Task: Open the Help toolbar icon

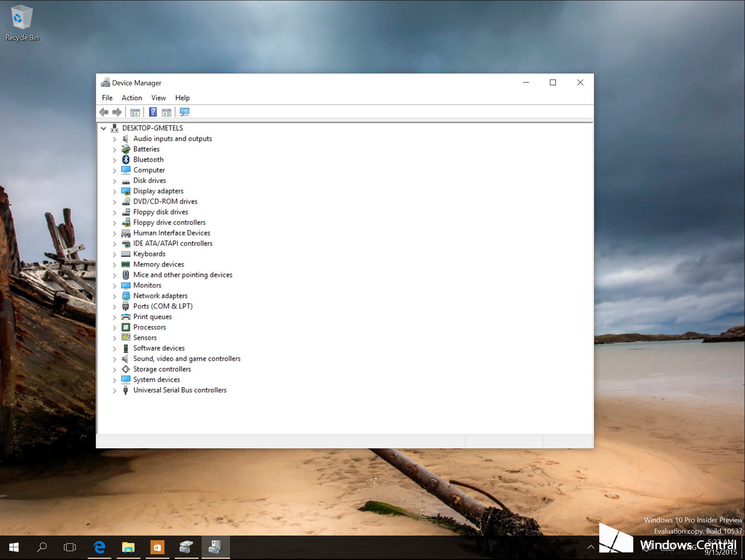Action: point(153,112)
